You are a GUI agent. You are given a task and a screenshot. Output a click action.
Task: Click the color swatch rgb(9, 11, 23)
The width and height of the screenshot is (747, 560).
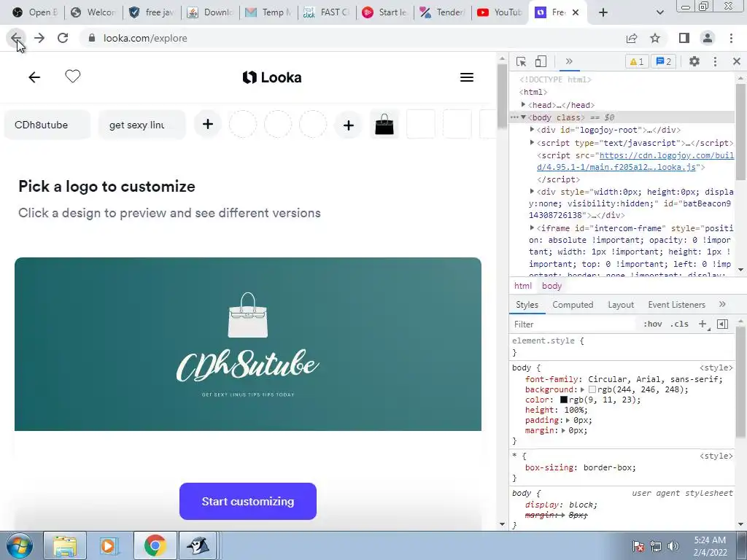[x=564, y=400]
